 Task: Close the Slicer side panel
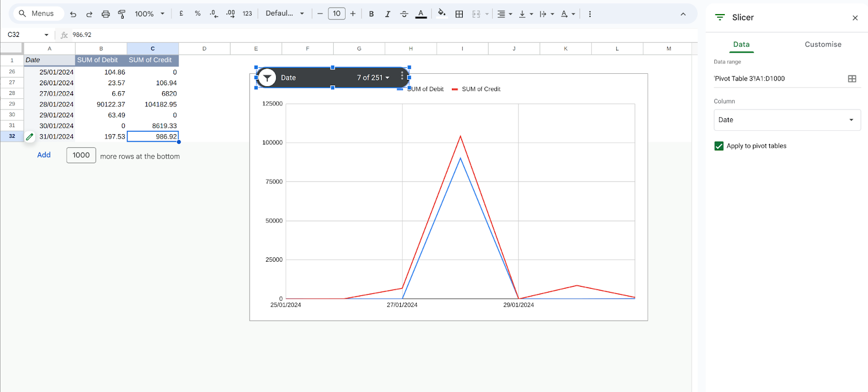tap(855, 18)
